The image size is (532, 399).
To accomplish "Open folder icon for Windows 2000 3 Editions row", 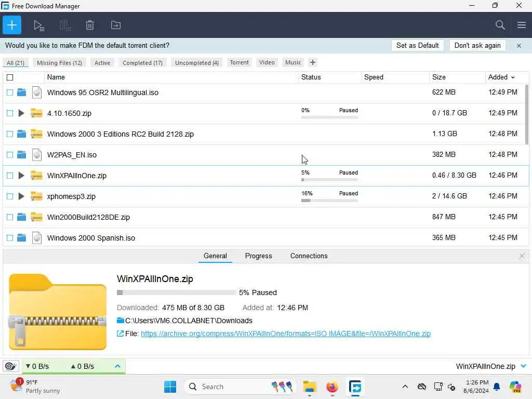I will 21,134.
